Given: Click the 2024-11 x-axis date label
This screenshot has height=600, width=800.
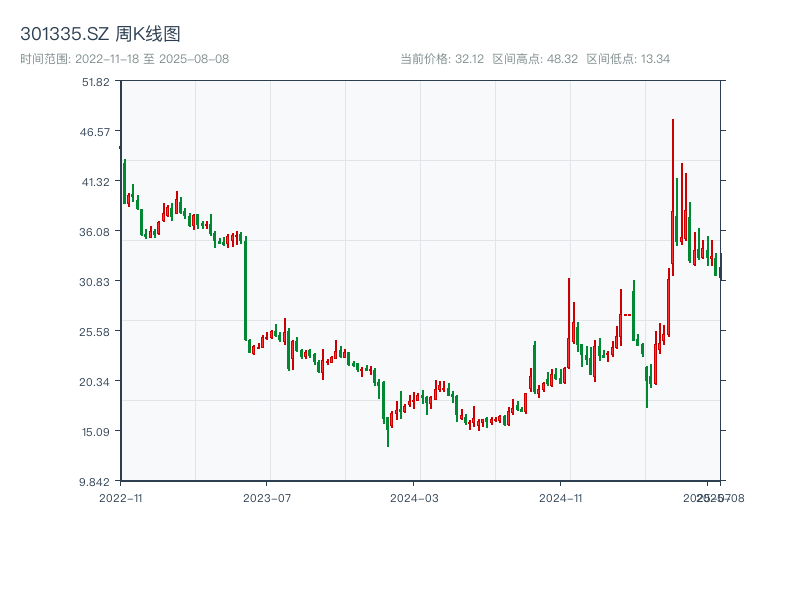Looking at the screenshot, I should [561, 497].
